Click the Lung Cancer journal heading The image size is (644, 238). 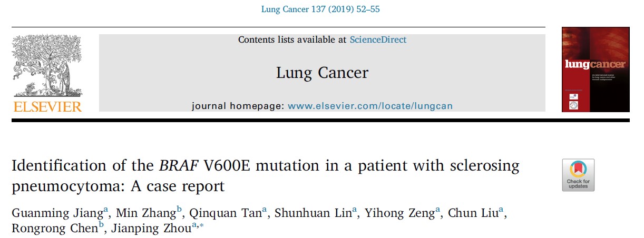[x=322, y=73]
